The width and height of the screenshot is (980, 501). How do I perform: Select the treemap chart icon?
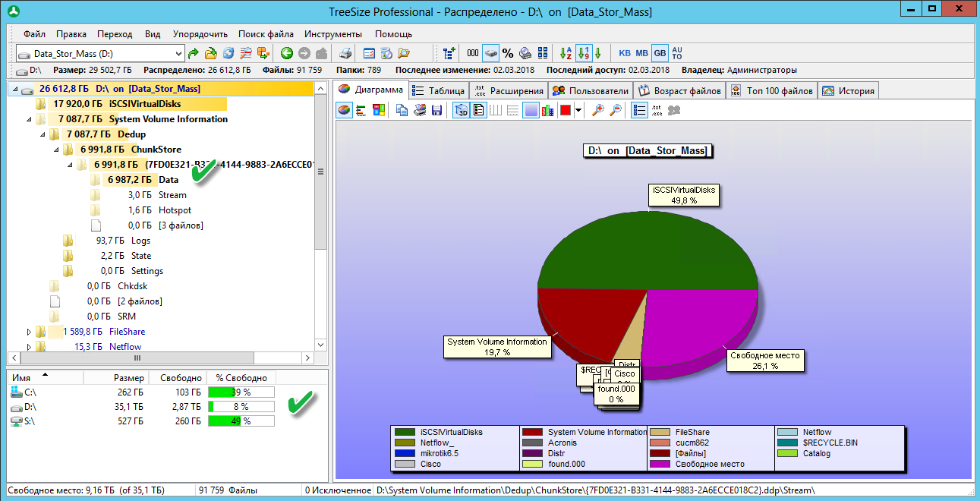coord(380,110)
